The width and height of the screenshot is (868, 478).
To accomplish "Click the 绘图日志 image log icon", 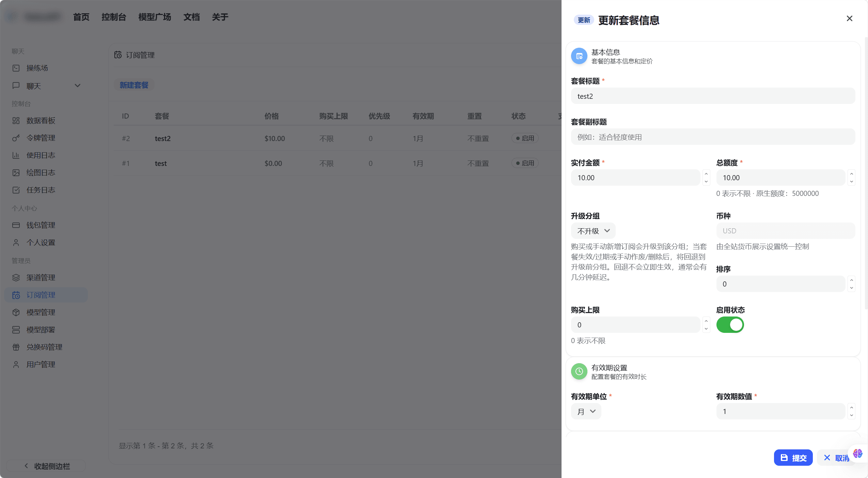I will coord(16,172).
